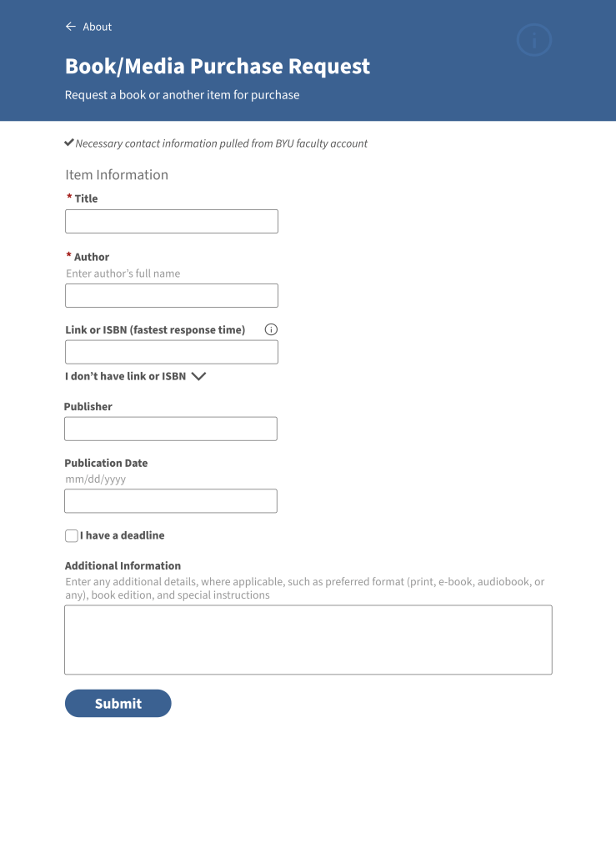
Task: Click the "Item Information" section heading
Action: 117,174
